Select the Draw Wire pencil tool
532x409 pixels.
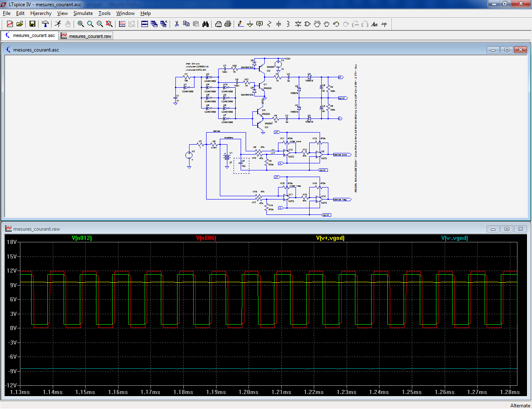click(241, 24)
